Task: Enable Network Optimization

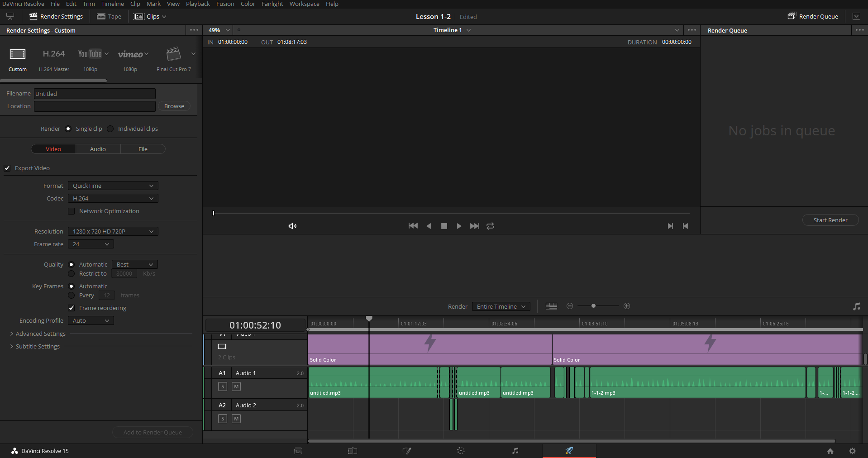Action: pyautogui.click(x=71, y=211)
